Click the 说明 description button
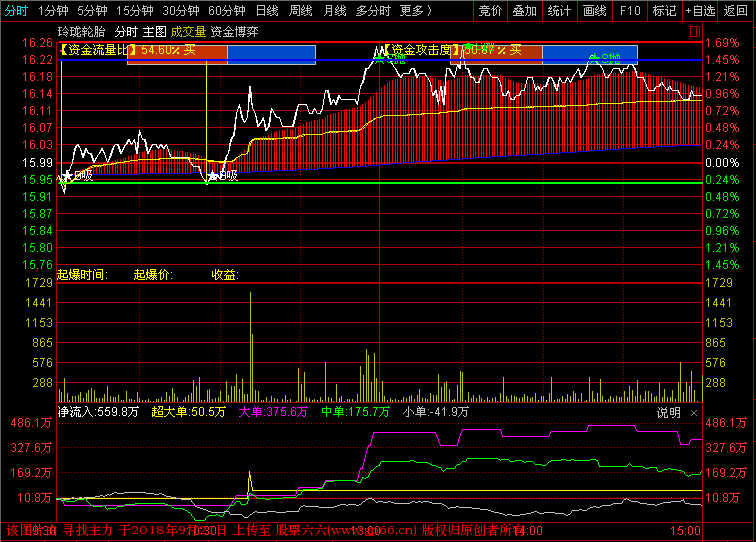 (668, 412)
